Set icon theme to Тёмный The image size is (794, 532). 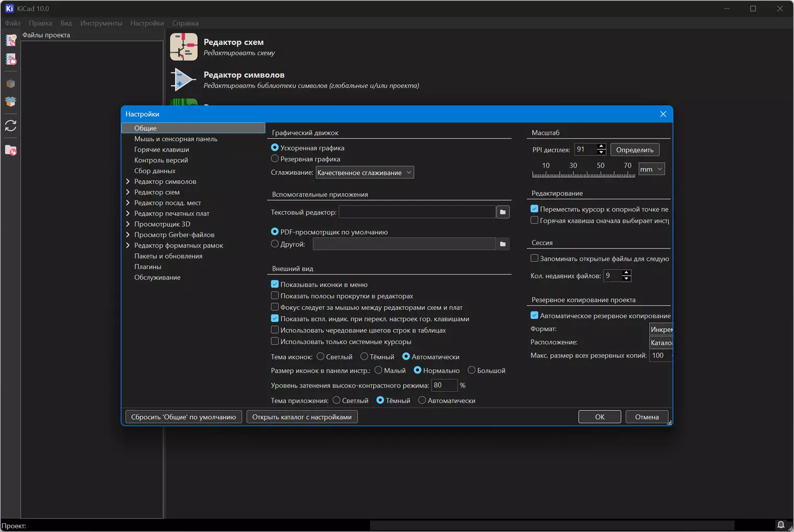click(x=365, y=357)
